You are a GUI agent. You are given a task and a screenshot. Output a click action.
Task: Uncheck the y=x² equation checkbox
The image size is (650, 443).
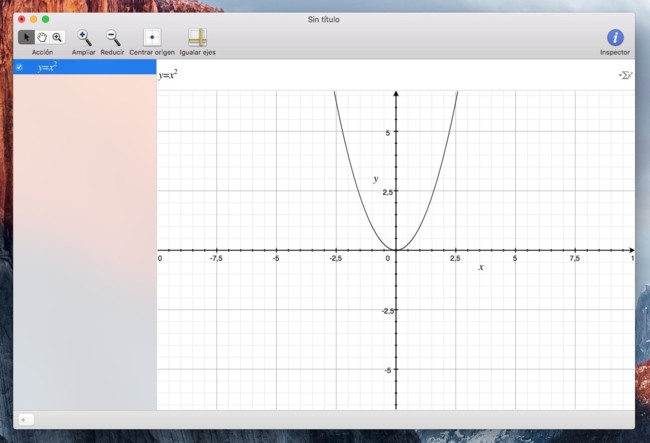click(19, 67)
